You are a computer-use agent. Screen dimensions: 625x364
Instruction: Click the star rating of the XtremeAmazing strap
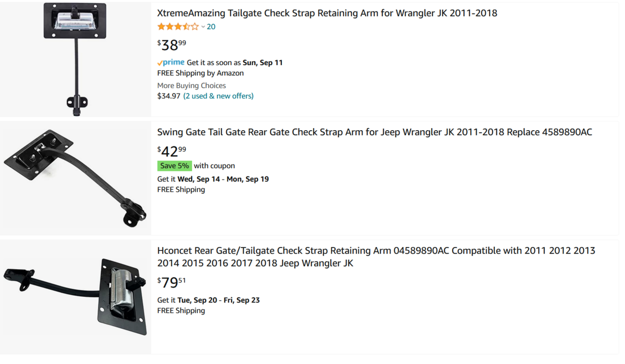(178, 27)
